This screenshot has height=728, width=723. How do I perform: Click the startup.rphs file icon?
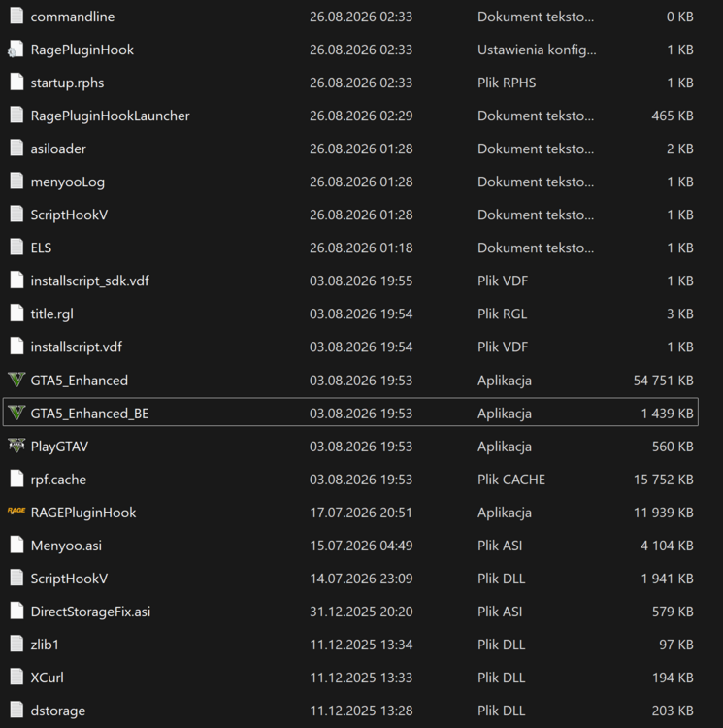(16, 83)
